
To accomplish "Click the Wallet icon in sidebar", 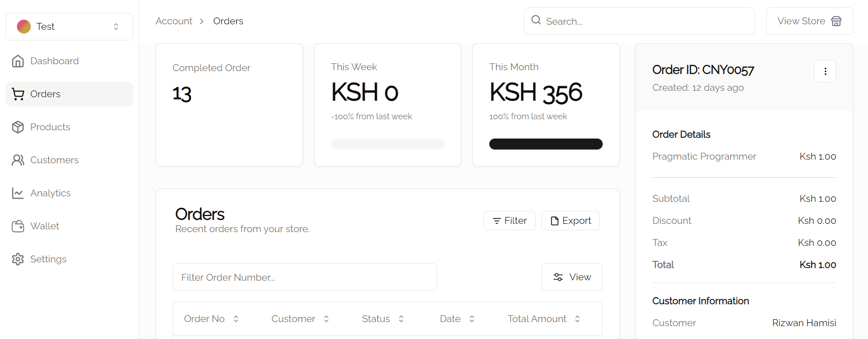I will click(x=18, y=226).
